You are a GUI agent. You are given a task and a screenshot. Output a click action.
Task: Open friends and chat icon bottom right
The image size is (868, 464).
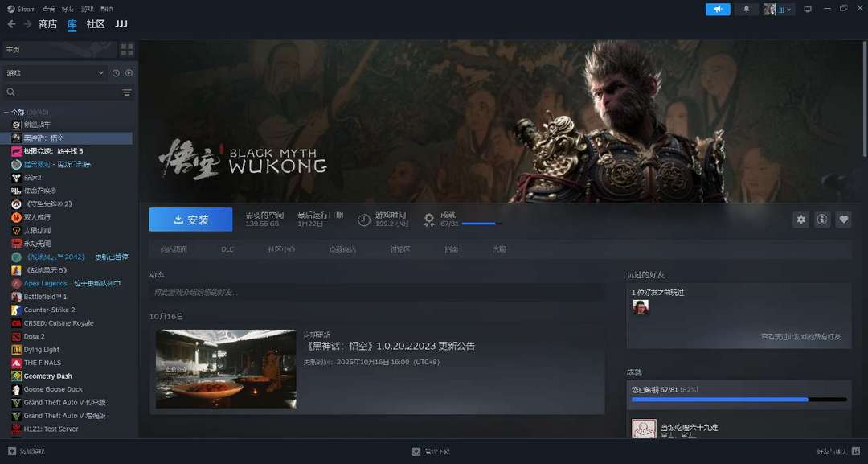pyautogui.click(x=856, y=451)
